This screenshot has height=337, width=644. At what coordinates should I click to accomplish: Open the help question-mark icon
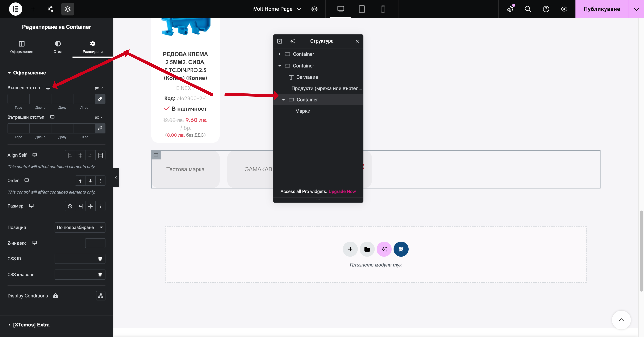546,9
